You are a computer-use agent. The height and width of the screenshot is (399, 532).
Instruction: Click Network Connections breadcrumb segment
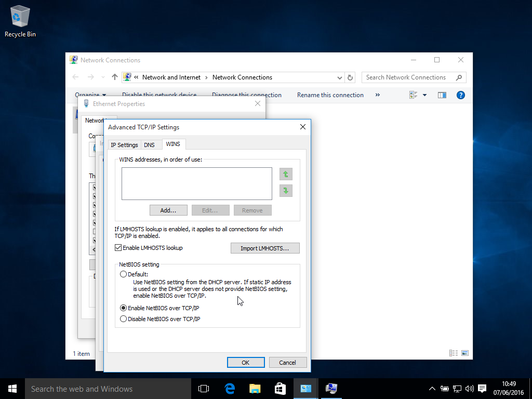point(242,77)
